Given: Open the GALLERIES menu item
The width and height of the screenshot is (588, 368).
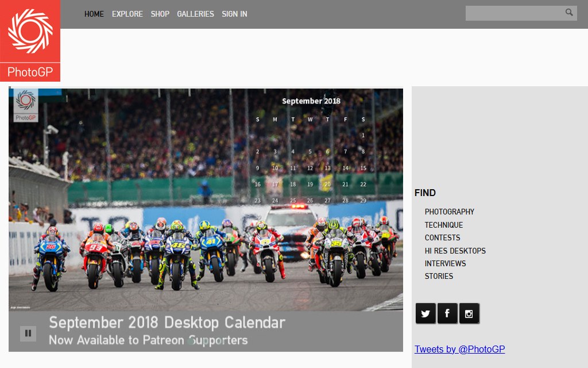Looking at the screenshot, I should [195, 14].
